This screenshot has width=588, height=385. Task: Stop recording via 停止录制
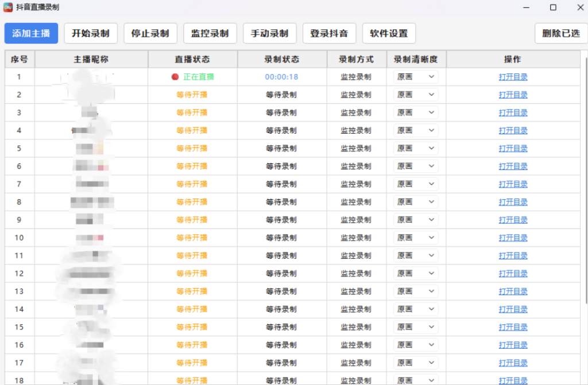[x=150, y=33]
